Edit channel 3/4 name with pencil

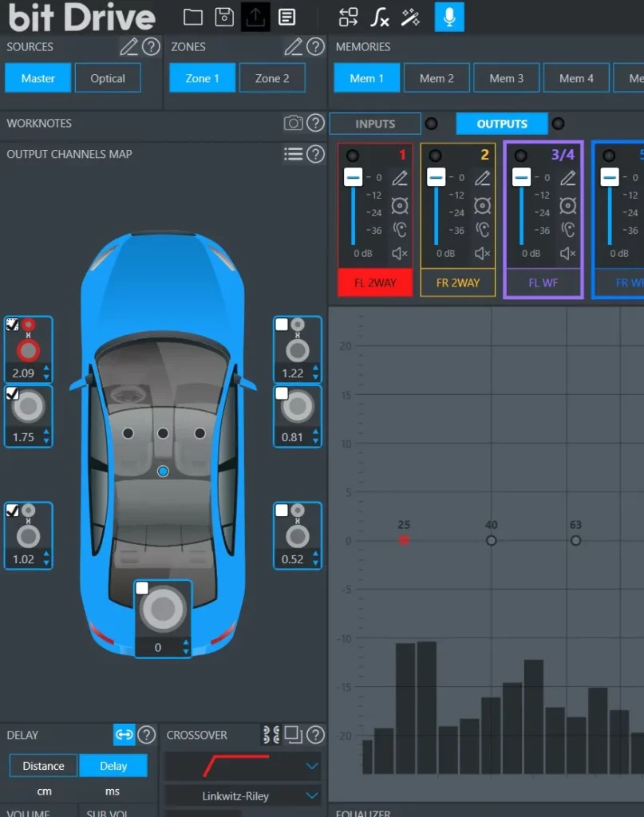coord(568,178)
